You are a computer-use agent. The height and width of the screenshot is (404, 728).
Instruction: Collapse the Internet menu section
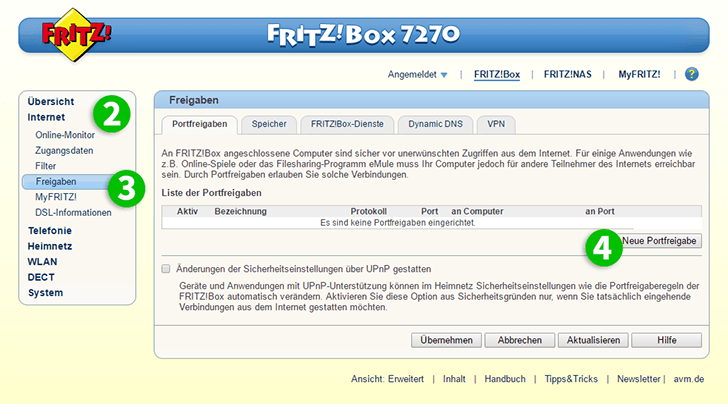[x=46, y=117]
